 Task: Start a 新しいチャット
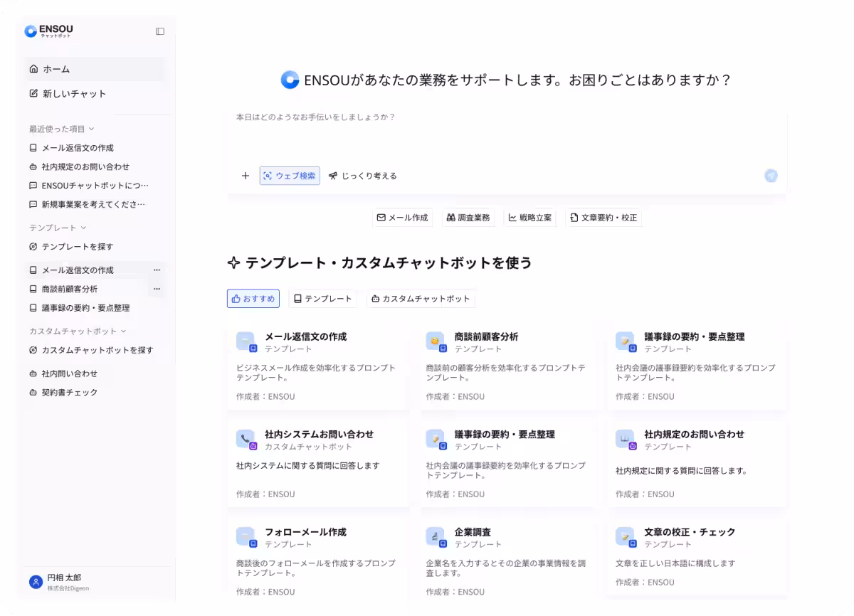pos(75,93)
